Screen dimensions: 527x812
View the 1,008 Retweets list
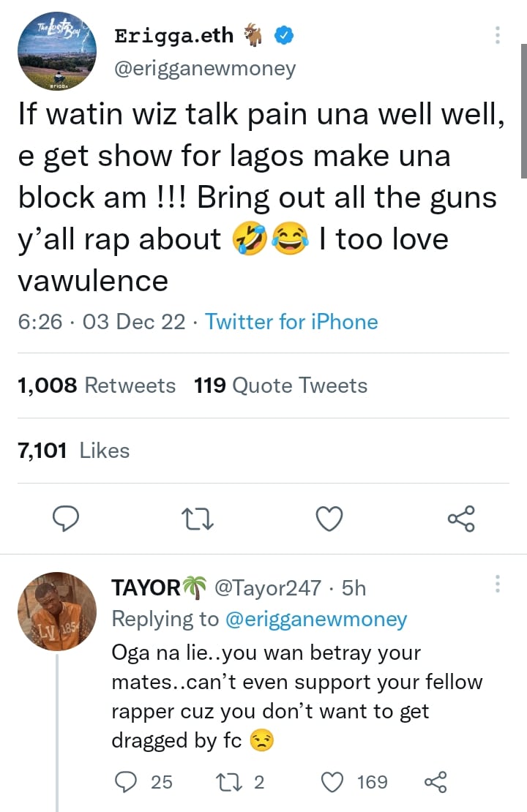[x=97, y=386]
